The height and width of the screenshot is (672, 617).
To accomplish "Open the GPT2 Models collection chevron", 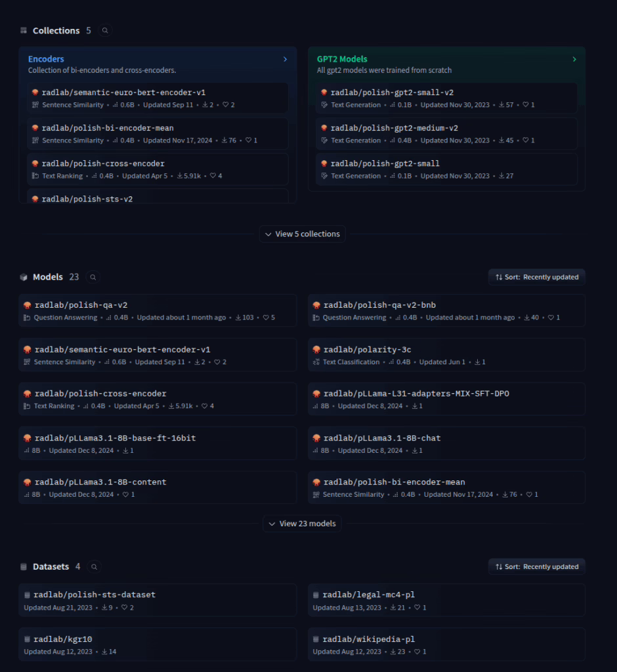I will (x=574, y=59).
